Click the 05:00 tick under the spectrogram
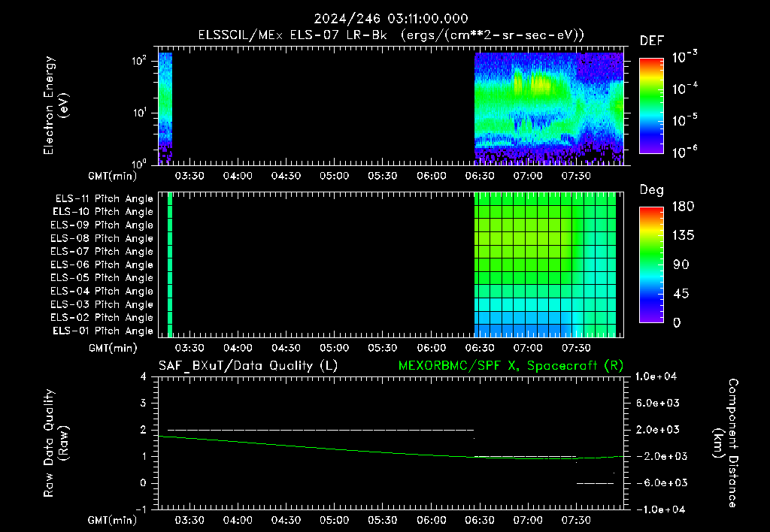770x532 pixels. [x=335, y=176]
